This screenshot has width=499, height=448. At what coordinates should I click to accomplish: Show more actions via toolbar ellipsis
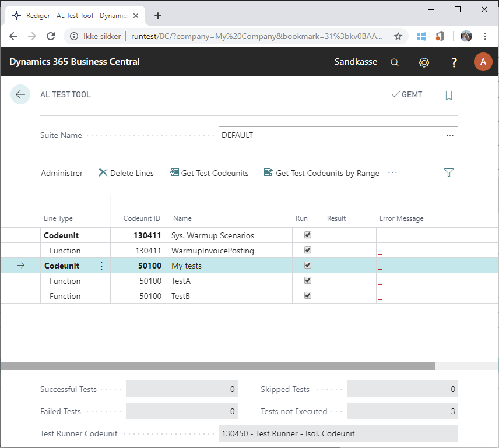(392, 172)
